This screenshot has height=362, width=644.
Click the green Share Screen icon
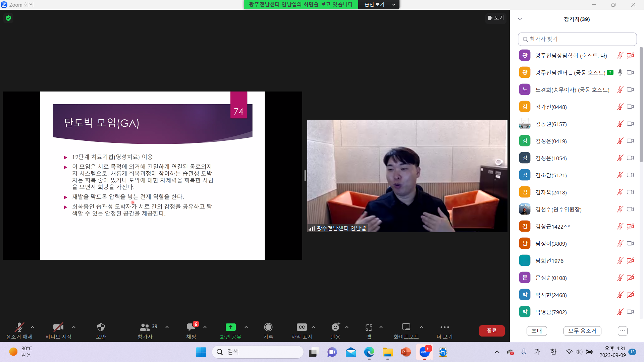click(x=230, y=327)
